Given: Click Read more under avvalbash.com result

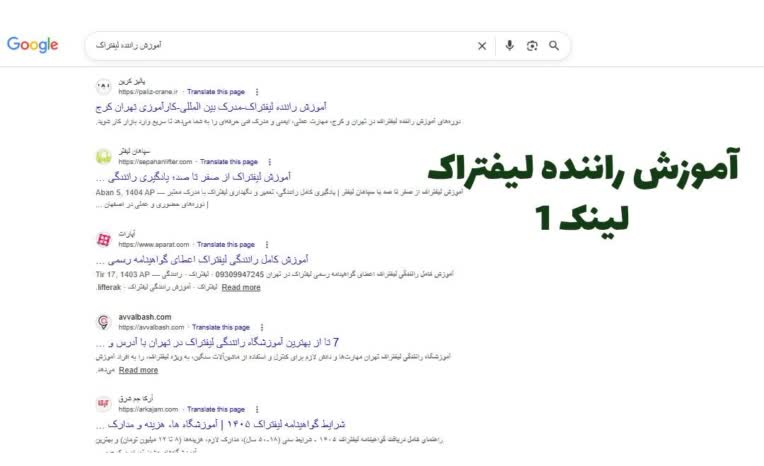Looking at the screenshot, I should pyautogui.click(x=138, y=370).
